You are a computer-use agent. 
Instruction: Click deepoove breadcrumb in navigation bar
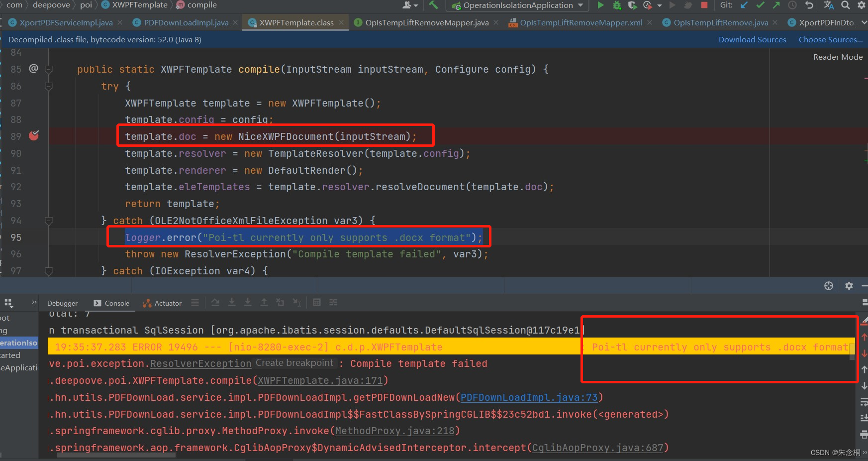[51, 5]
